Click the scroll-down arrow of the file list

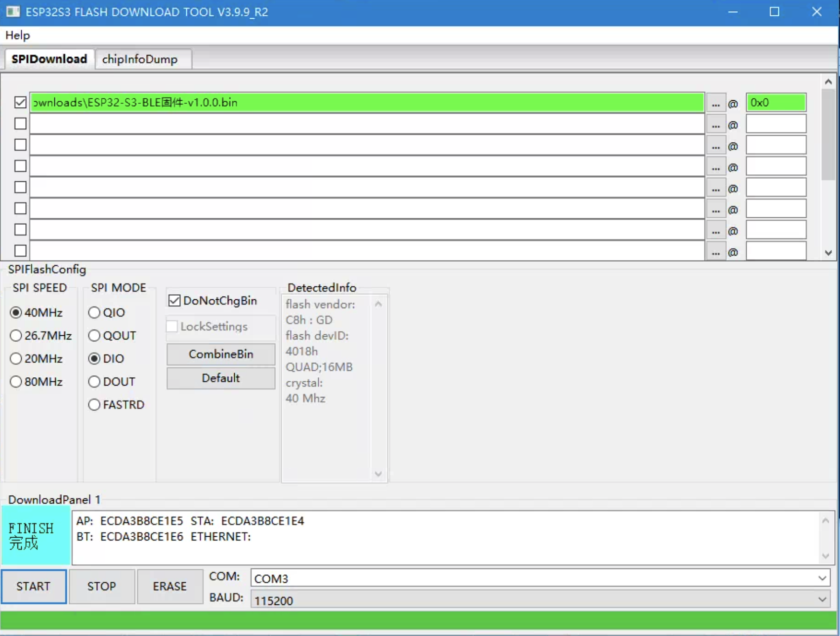click(x=828, y=253)
